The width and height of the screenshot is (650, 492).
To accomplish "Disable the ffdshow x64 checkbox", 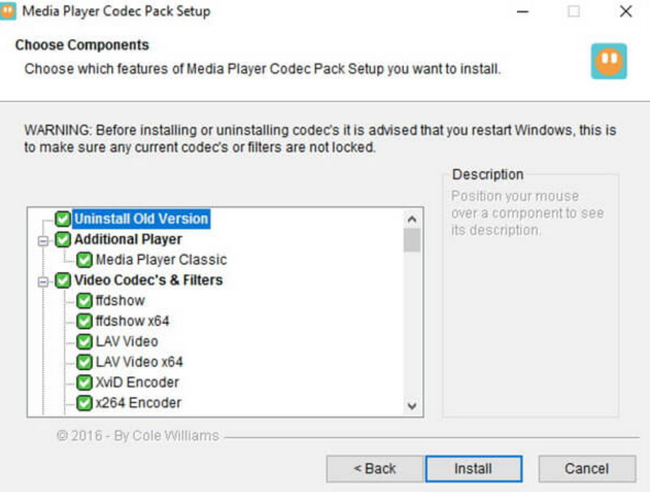I will pyautogui.click(x=84, y=321).
